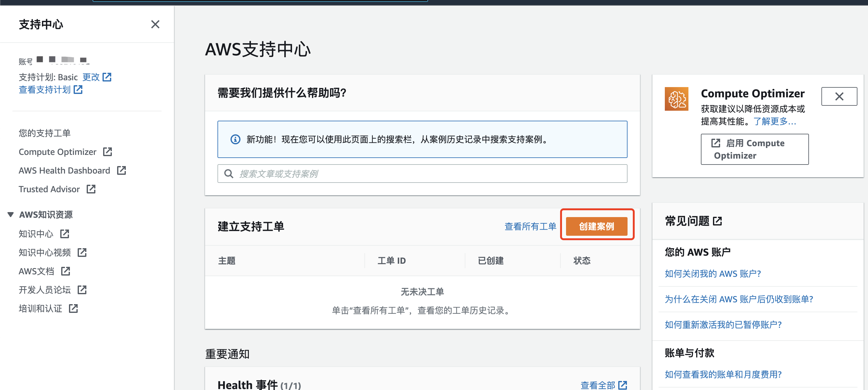Sort by 主题 column header
Image resolution: width=868 pixels, height=390 pixels.
[x=227, y=261]
